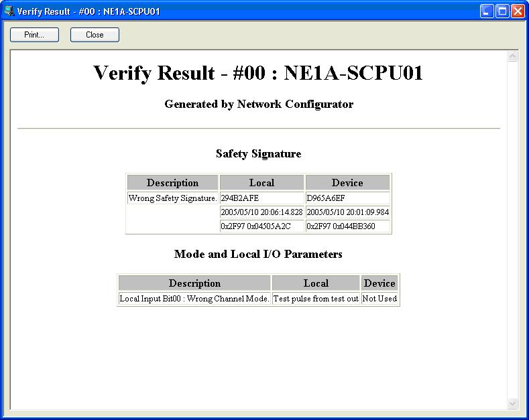Click Device header in Mode parameters table
The width and height of the screenshot is (529, 420).
[379, 283]
